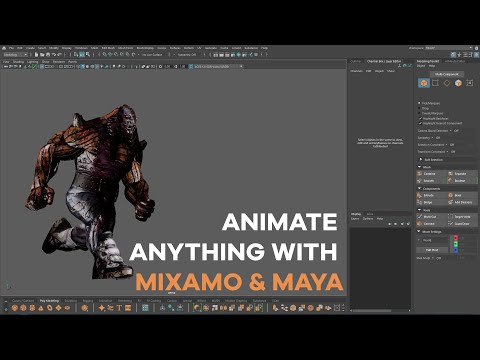The width and height of the screenshot is (480, 360).
Task: Create a polygon sphere from shelf
Action: coord(14,308)
